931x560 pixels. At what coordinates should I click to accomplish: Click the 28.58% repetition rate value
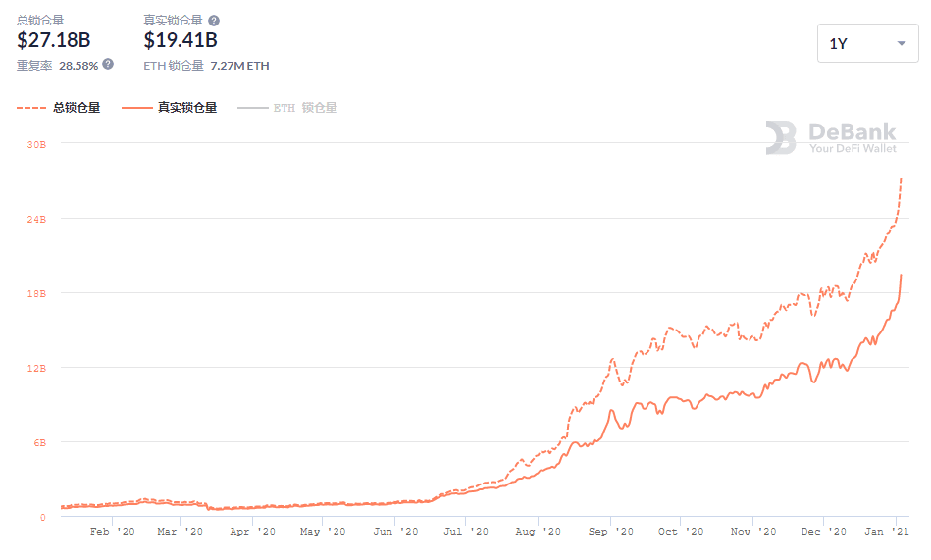(78, 66)
